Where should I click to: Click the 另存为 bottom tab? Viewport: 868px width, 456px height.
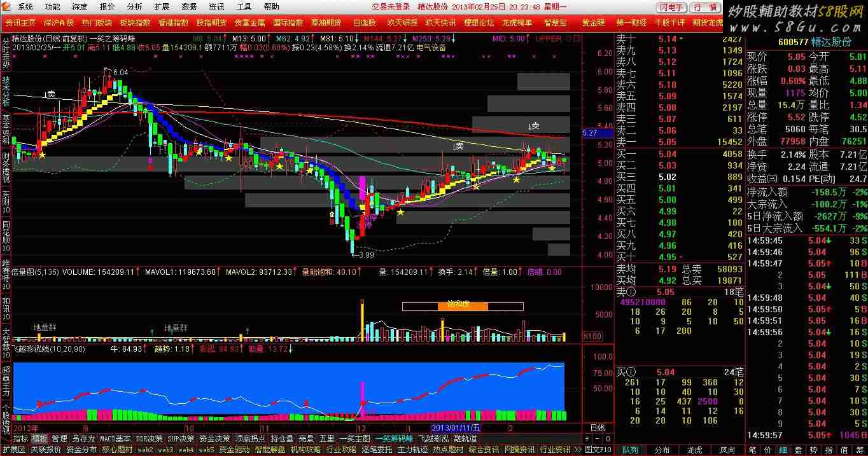(x=83, y=439)
